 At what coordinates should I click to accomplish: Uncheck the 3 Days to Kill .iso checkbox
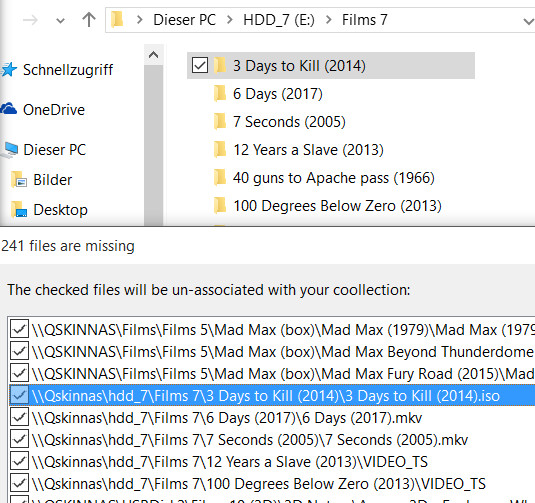tap(19, 395)
